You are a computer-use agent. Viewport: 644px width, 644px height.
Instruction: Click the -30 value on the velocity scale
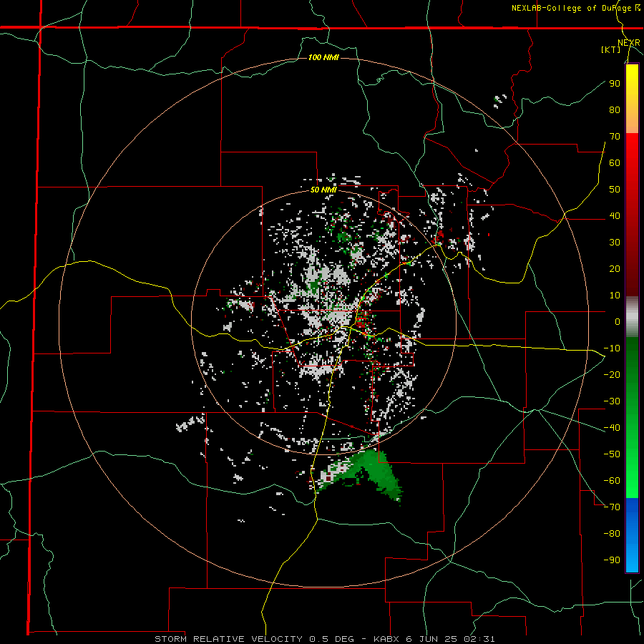pyautogui.click(x=612, y=401)
